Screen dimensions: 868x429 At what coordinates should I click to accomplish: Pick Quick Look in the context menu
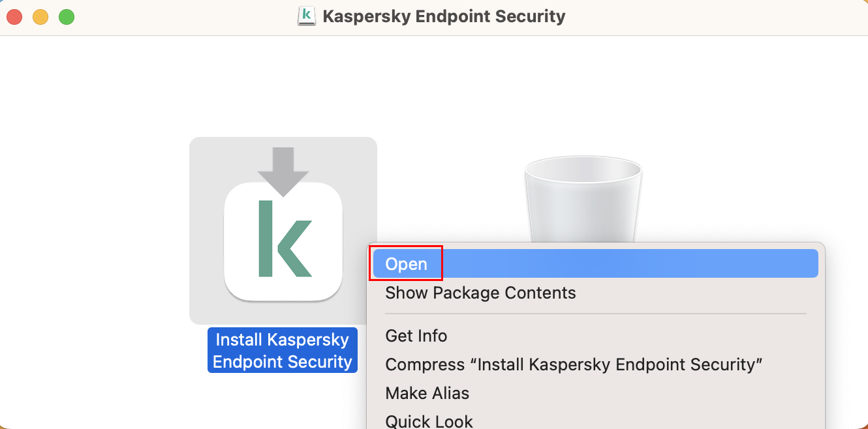(x=429, y=421)
